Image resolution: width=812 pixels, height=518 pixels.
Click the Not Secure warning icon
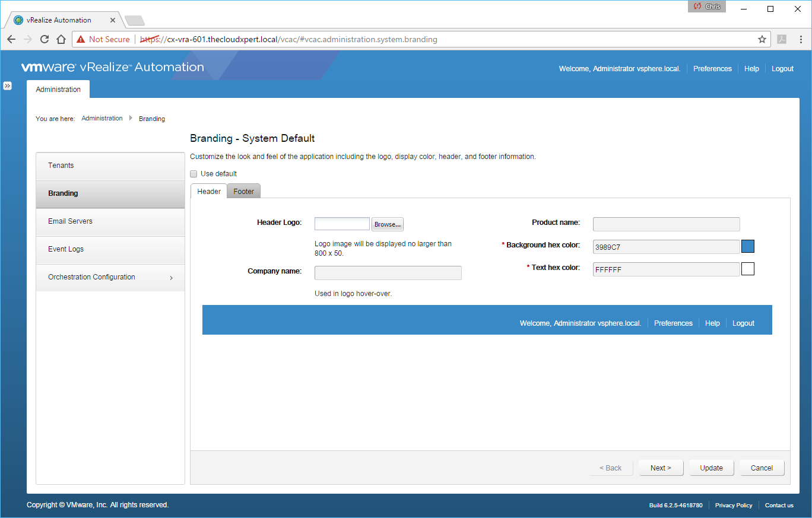coord(81,39)
